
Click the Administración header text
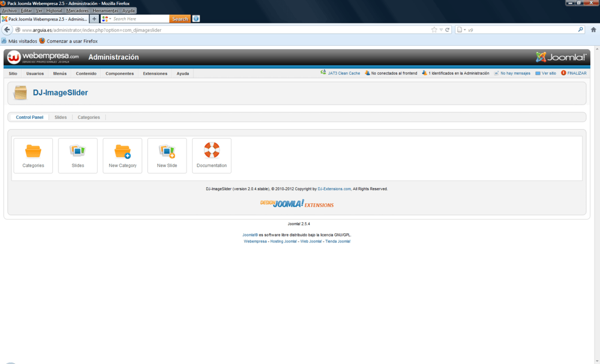113,57
